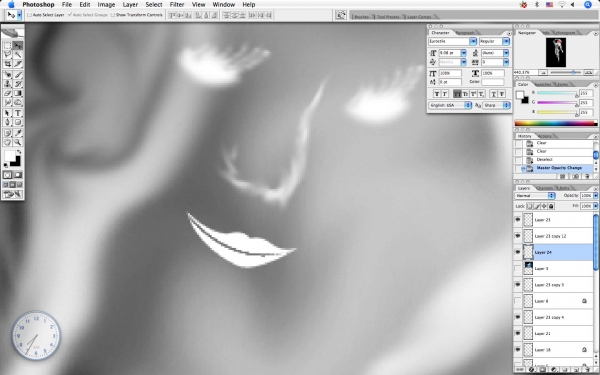Click Faux Bold button in Character panel

point(437,94)
